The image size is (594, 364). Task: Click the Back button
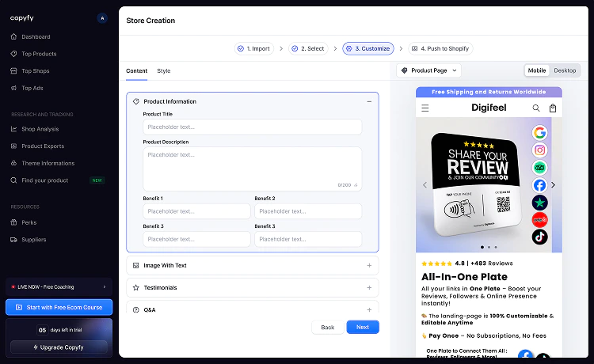[x=328, y=327]
